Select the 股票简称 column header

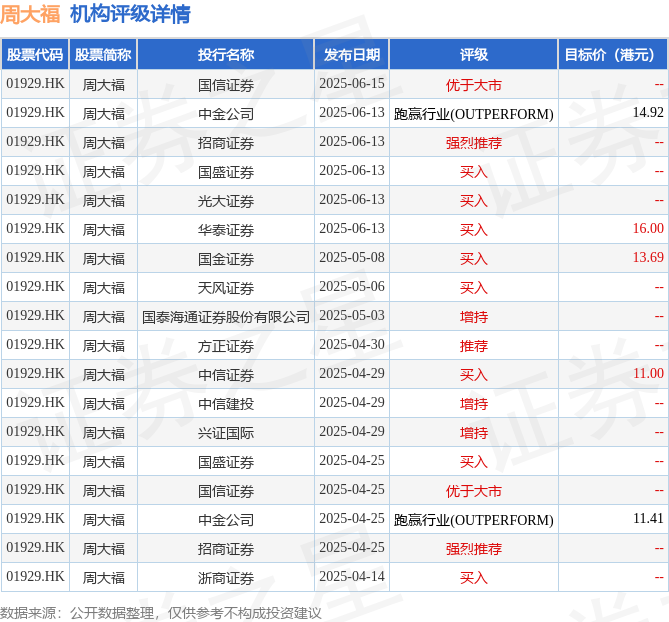(x=103, y=55)
